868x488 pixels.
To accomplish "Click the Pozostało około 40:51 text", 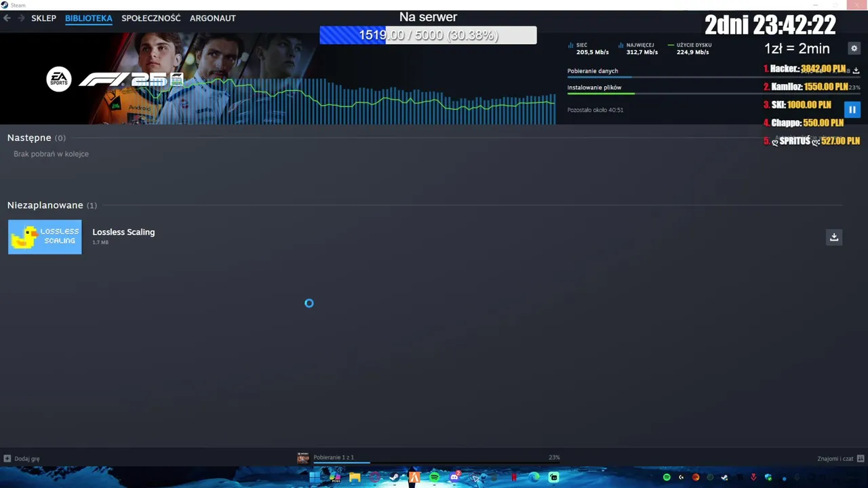I will (595, 110).
